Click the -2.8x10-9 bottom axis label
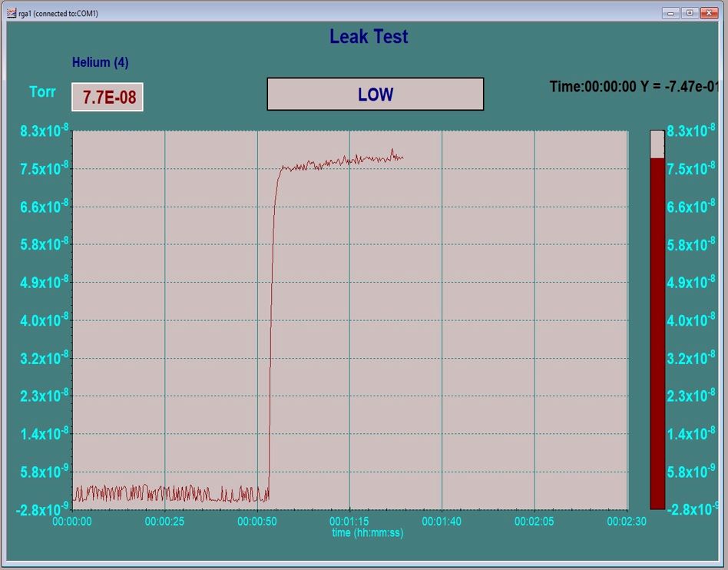The image size is (728, 570). tap(44, 508)
